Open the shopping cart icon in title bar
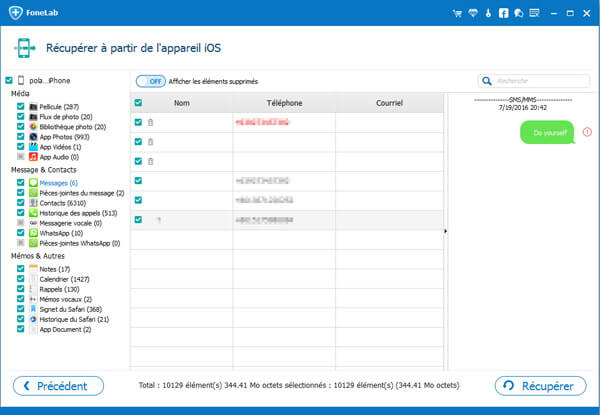Screen dimensions: 600x415 (457, 13)
